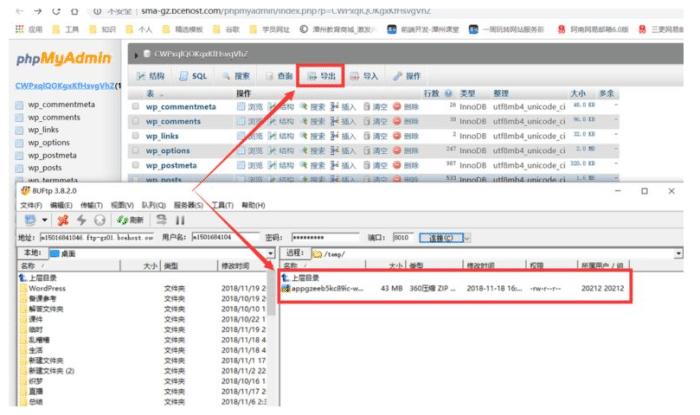700x415 pixels.
Task: Open Tools(T) menu in 8UFtp
Action: click(222, 205)
